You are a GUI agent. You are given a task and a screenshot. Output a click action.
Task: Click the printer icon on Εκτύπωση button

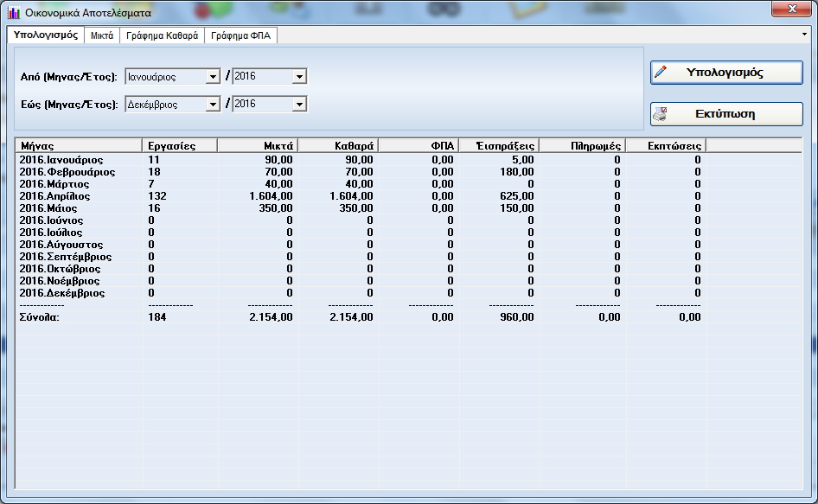pos(661,114)
